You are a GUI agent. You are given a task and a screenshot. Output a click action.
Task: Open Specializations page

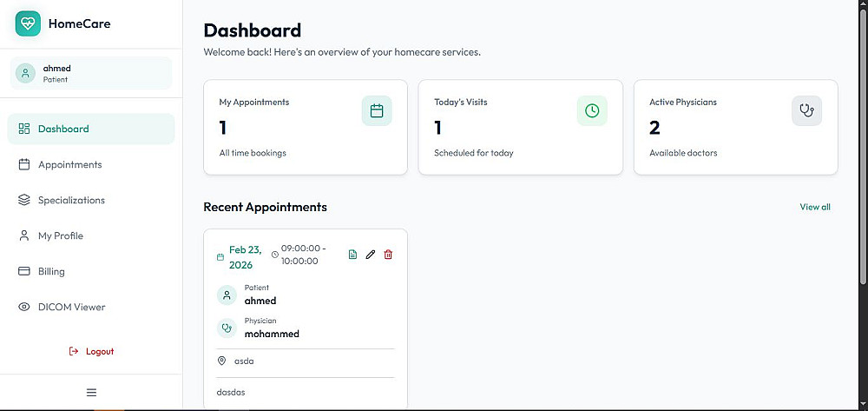click(71, 200)
